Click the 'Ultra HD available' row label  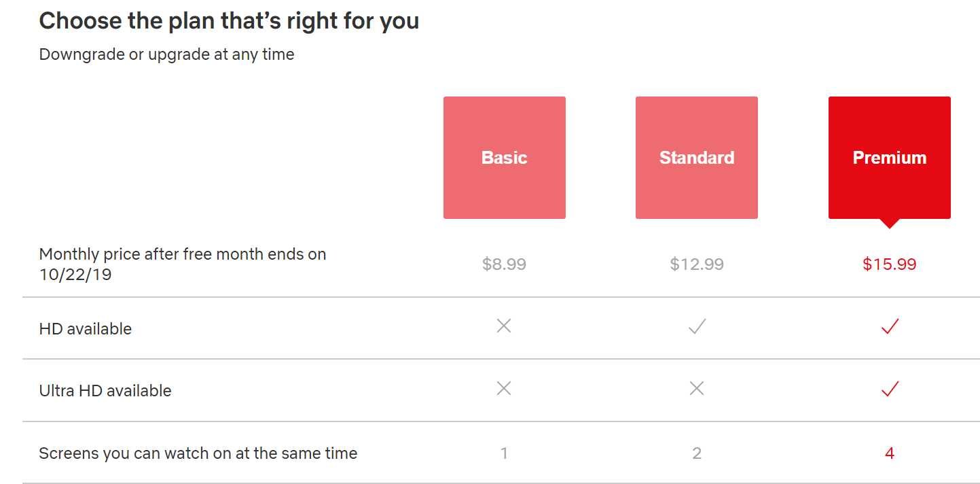(105, 391)
